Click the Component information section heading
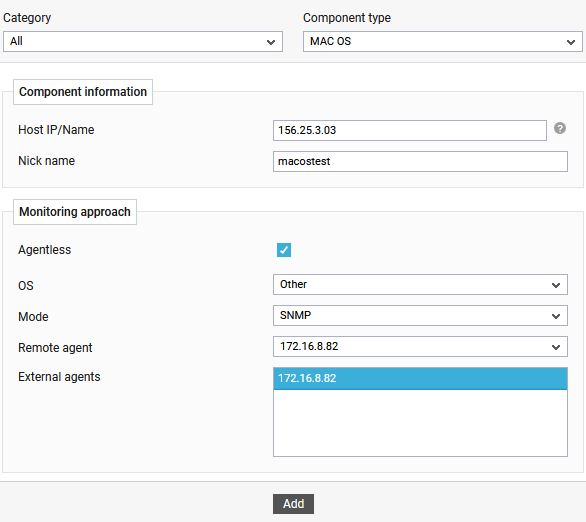Image resolution: width=586 pixels, height=522 pixels. [x=83, y=92]
